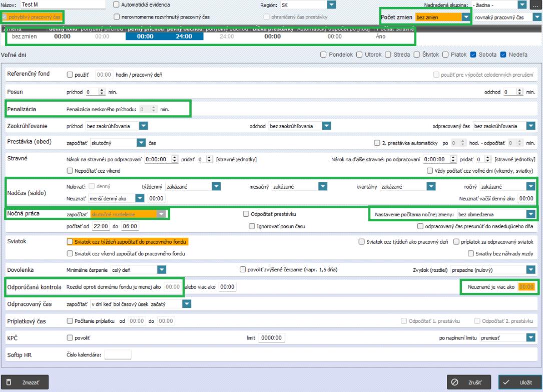
Task: Expand the Región SK dropdown
Action: (x=331, y=5)
